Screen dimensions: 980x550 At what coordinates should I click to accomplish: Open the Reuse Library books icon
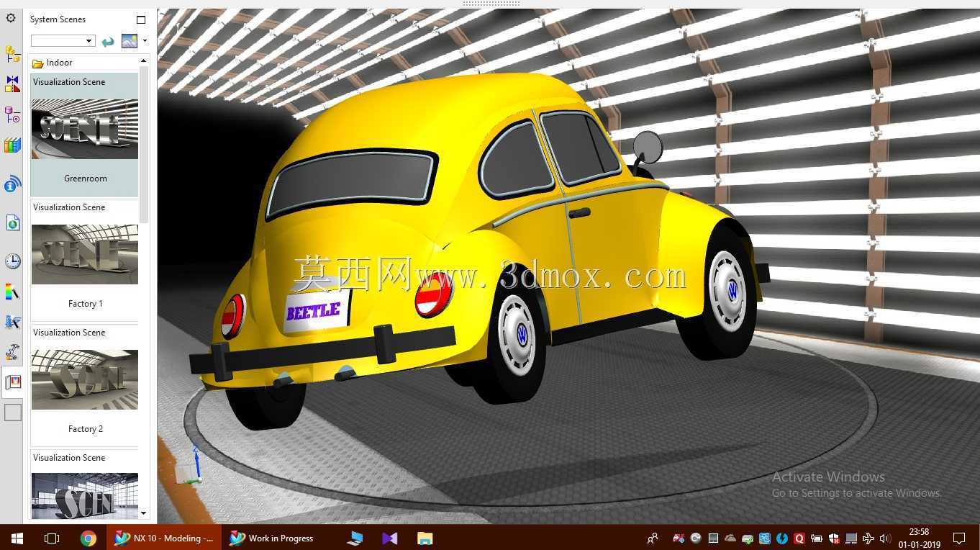coord(12,145)
